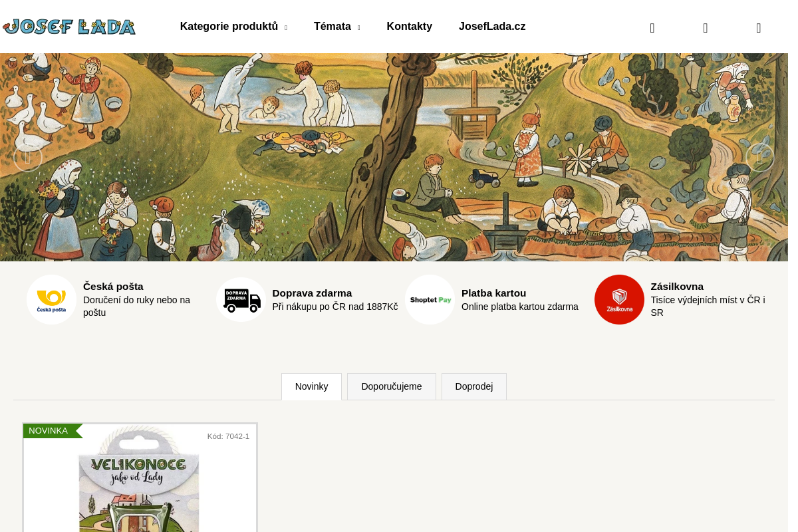This screenshot has height=532, width=798.
Task: Go to next banner slide
Action: pos(760,158)
